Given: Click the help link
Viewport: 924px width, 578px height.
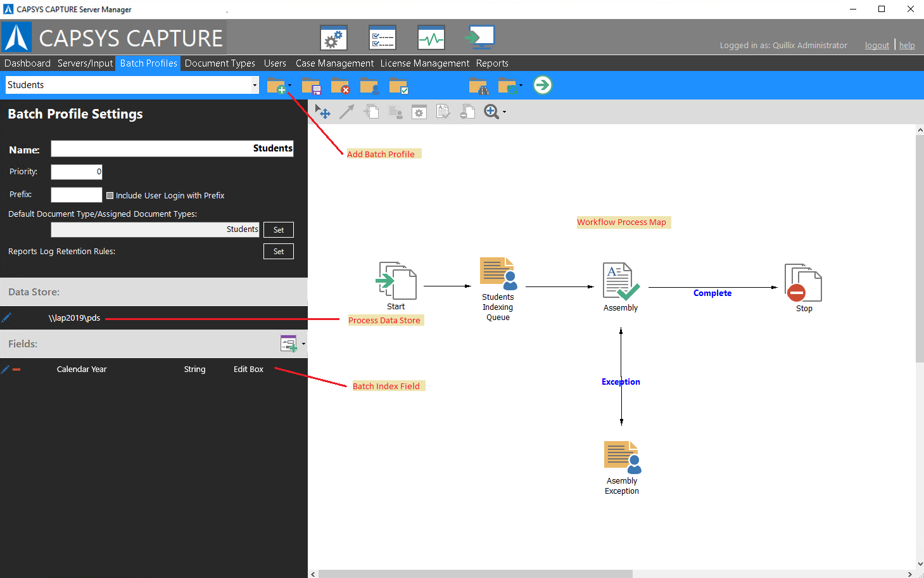Looking at the screenshot, I should tap(907, 46).
